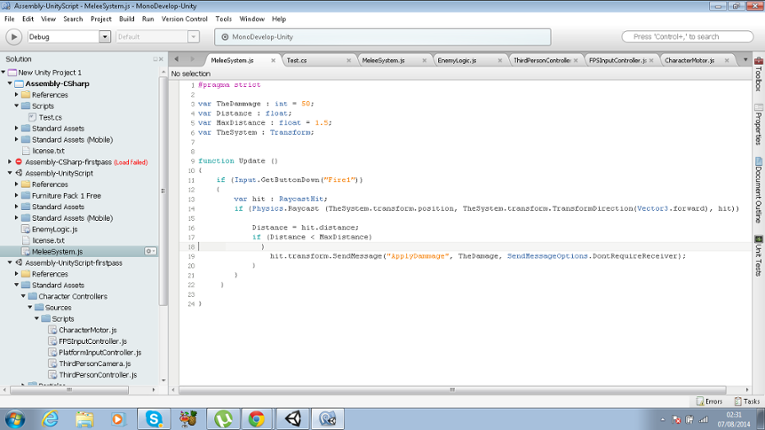
Task: Click the Unity icon in taskbar
Action: pos(292,418)
